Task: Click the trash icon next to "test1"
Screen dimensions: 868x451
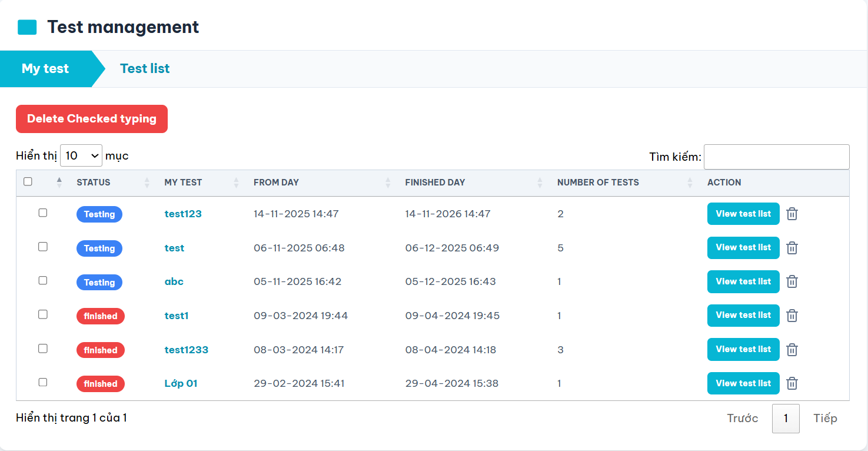Action: click(x=791, y=315)
